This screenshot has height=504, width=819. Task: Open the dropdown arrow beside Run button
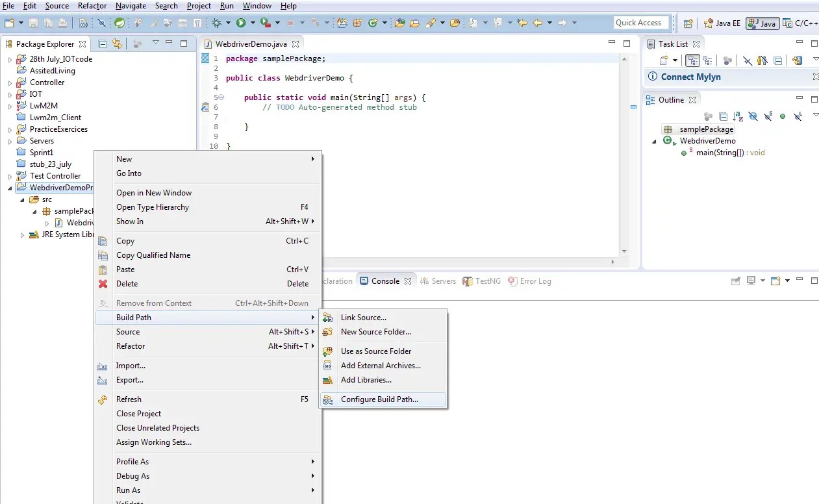pyautogui.click(x=252, y=23)
